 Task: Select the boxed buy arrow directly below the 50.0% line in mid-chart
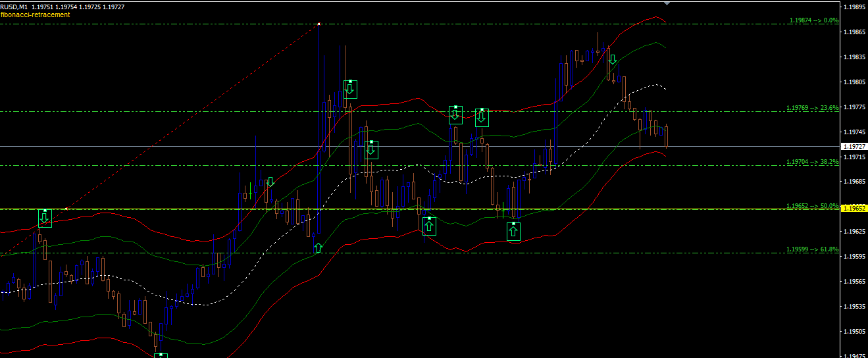[x=429, y=226]
